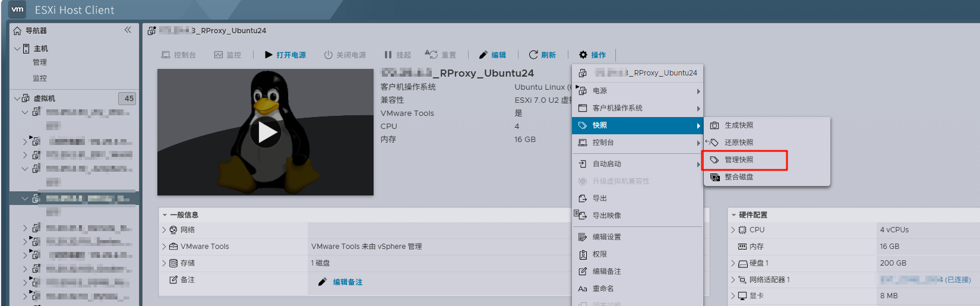Open 监控 under host in navigator
980x306 pixels.
[40, 78]
